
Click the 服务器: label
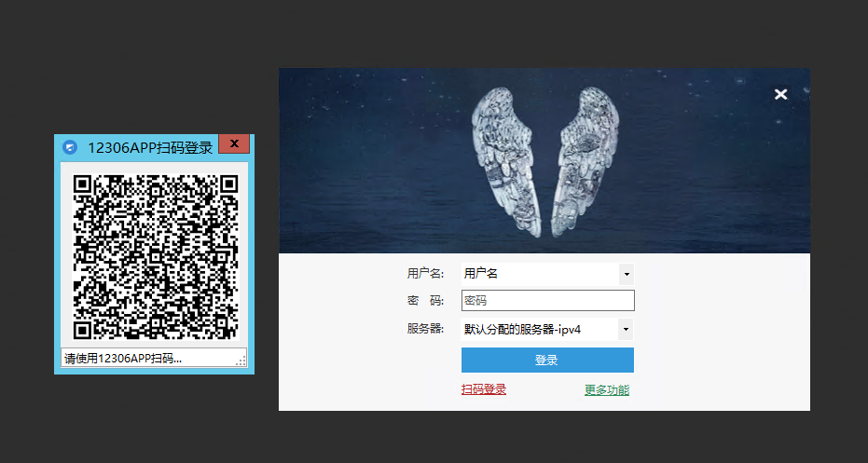[426, 329]
